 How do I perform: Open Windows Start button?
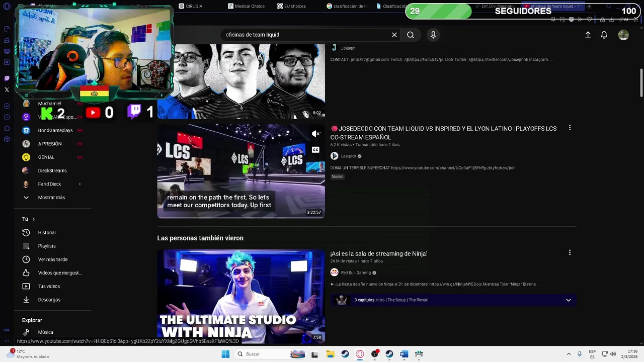click(x=225, y=354)
